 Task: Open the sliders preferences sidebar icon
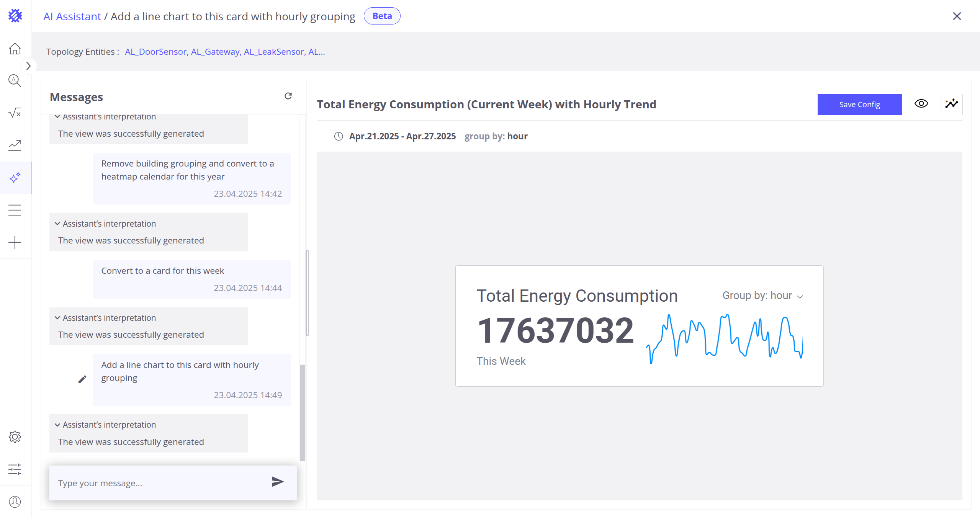coord(15,469)
